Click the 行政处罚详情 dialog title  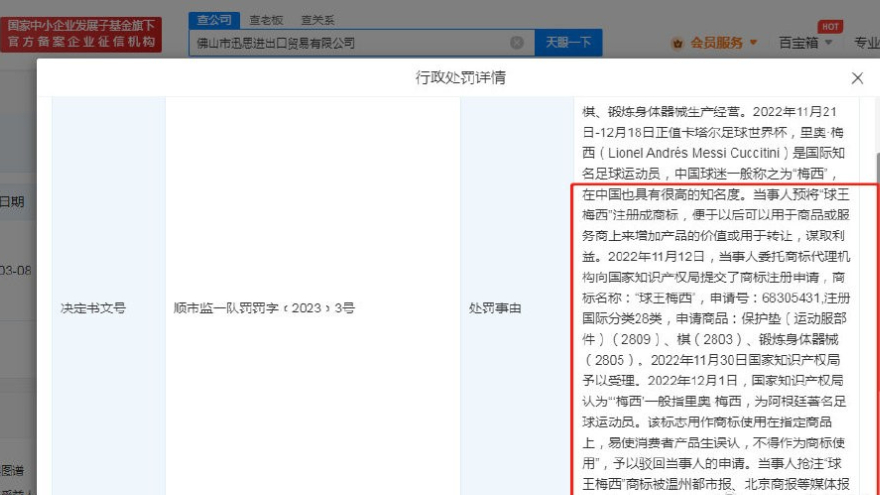pos(460,78)
